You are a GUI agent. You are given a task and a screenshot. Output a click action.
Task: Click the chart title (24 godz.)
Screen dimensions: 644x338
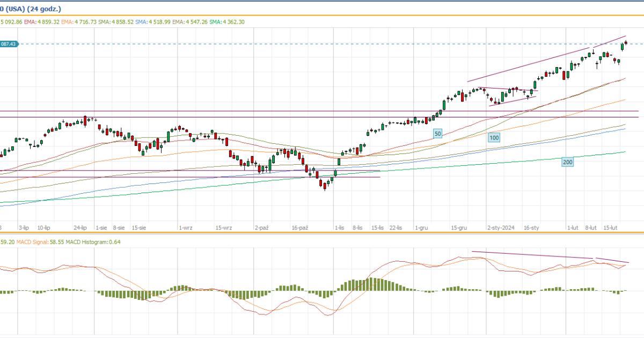click(44, 9)
